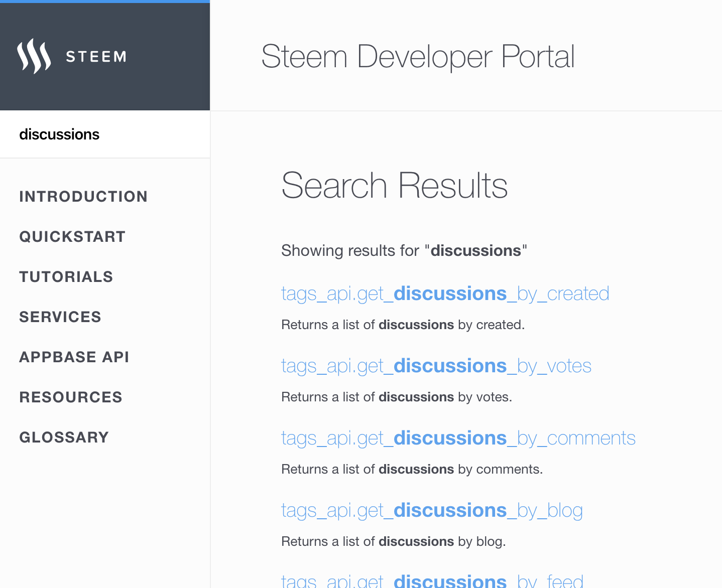Click 'Returns a list of discussions by comments.'

coord(412,469)
